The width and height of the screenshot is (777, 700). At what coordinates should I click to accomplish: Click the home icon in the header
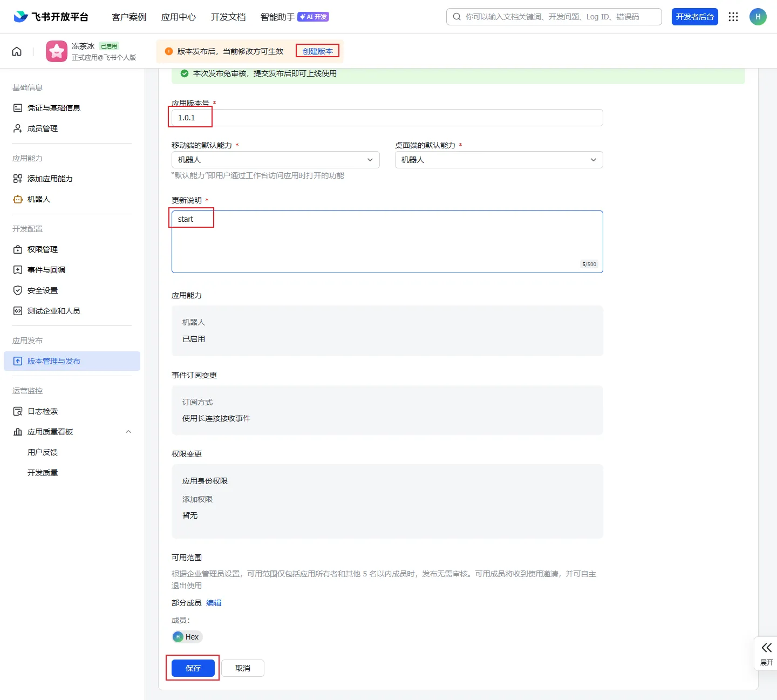tap(17, 51)
